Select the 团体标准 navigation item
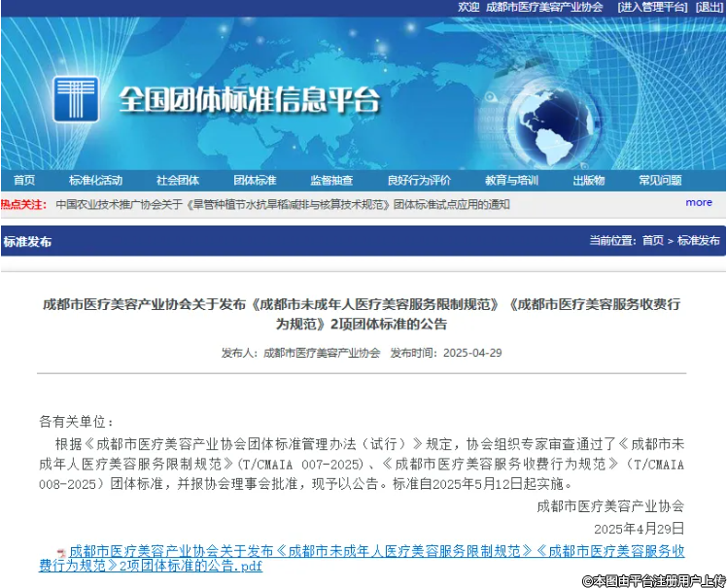 255,181
